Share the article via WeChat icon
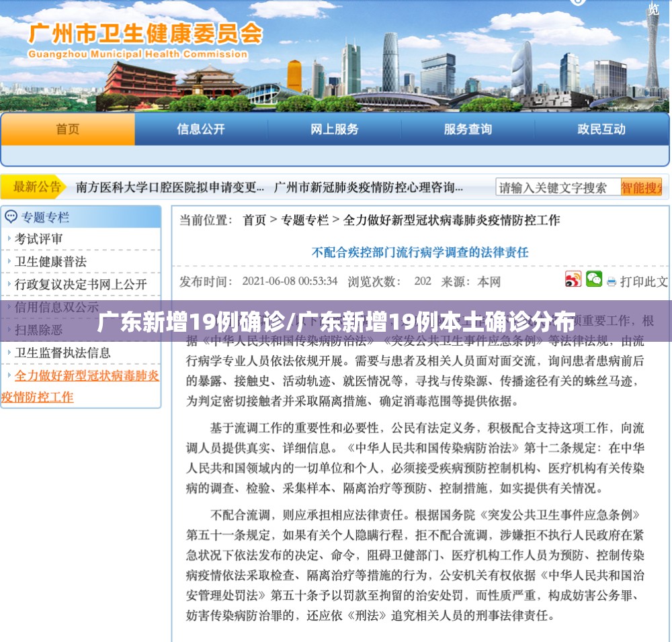The height and width of the screenshot is (642, 672). [594, 279]
